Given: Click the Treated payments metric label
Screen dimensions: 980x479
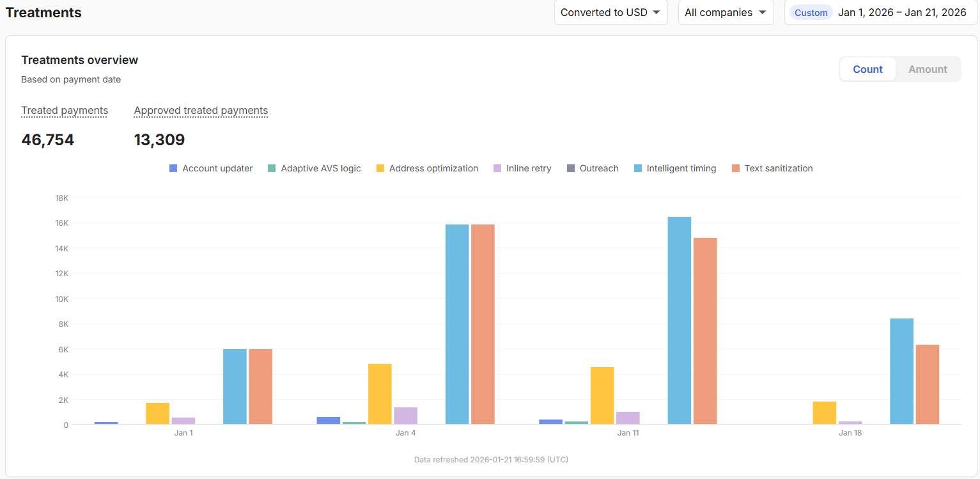Looking at the screenshot, I should tap(65, 110).
